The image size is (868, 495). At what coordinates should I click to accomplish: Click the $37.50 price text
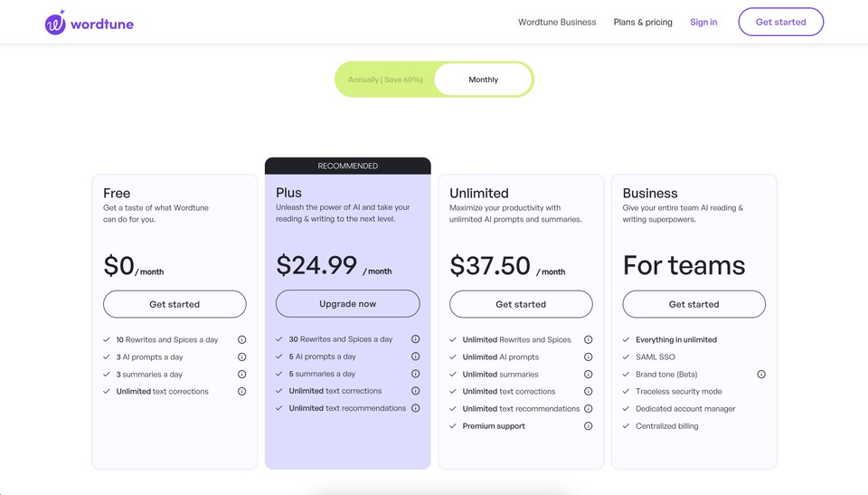[x=490, y=265]
